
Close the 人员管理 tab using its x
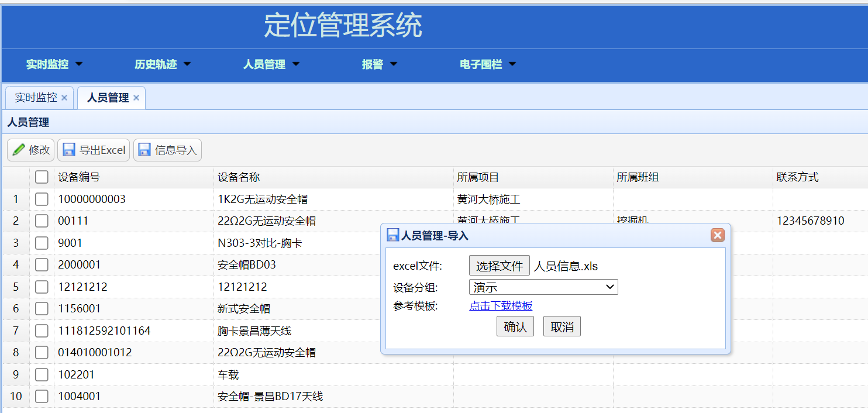[136, 98]
